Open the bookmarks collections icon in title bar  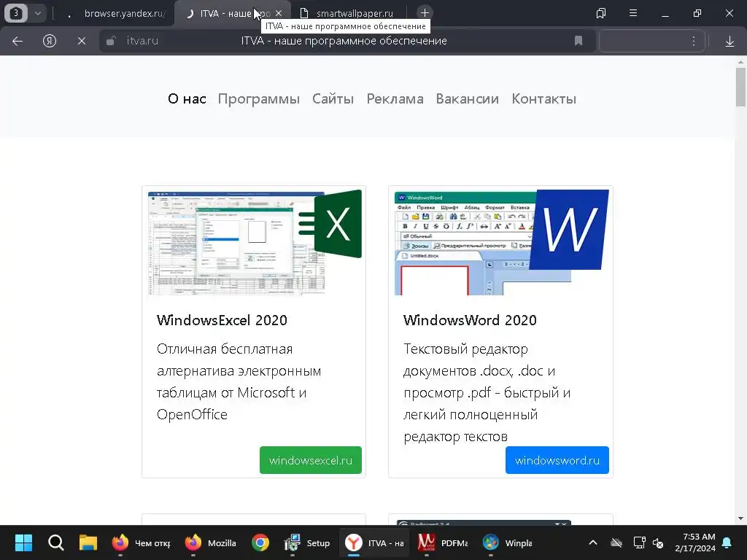[x=601, y=13]
